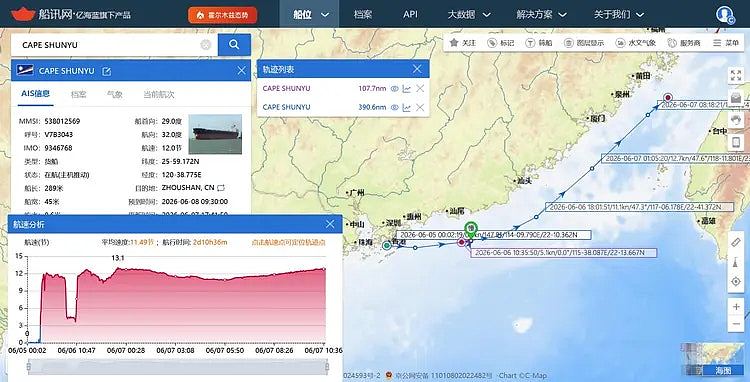Screen dimensions: 750x382
Task: Switch to the 当前航次 tab
Action: click(x=159, y=94)
